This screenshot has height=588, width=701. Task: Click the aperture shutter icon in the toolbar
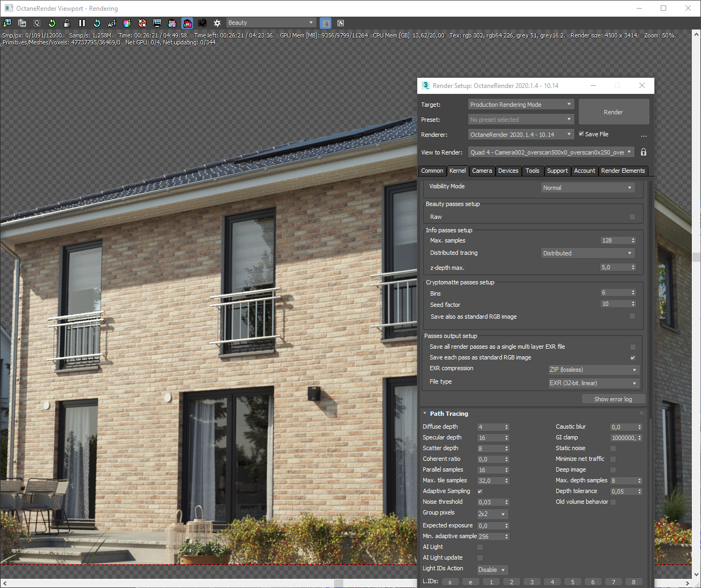pyautogui.click(x=217, y=23)
